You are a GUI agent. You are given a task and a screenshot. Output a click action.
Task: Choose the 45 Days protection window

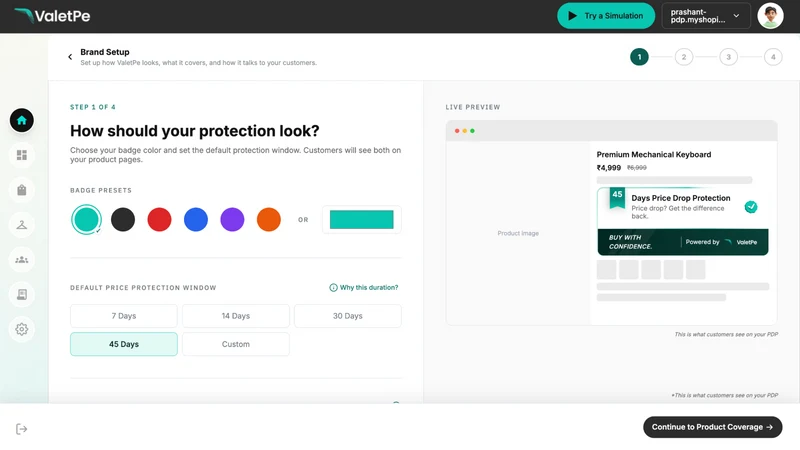(x=124, y=344)
